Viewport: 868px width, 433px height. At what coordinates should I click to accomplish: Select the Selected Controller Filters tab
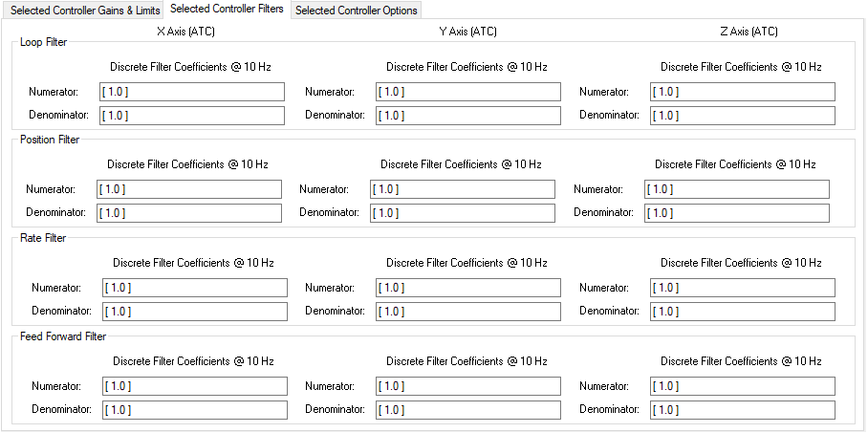(x=227, y=10)
